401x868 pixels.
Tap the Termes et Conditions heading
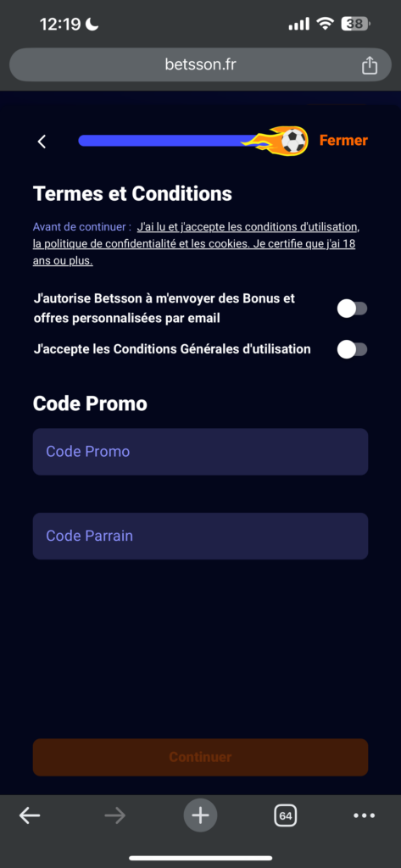[x=132, y=194]
